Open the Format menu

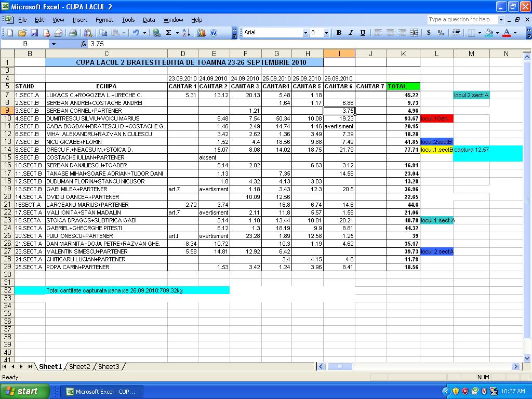[x=104, y=20]
